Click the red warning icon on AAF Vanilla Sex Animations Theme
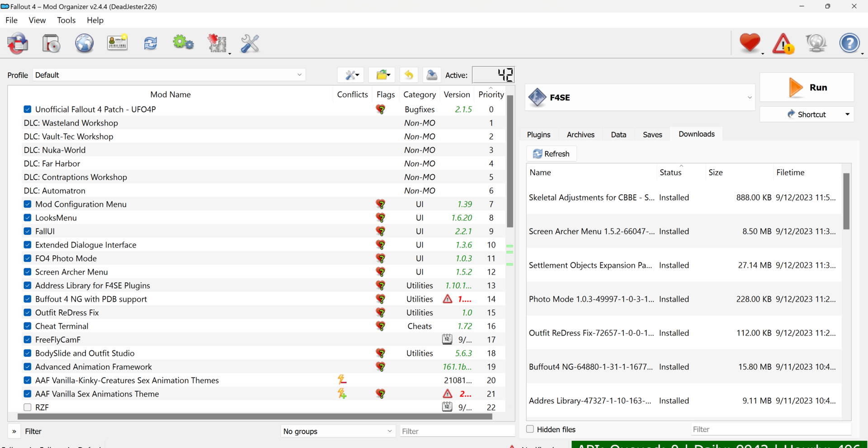This screenshot has width=868, height=448. 448,394
